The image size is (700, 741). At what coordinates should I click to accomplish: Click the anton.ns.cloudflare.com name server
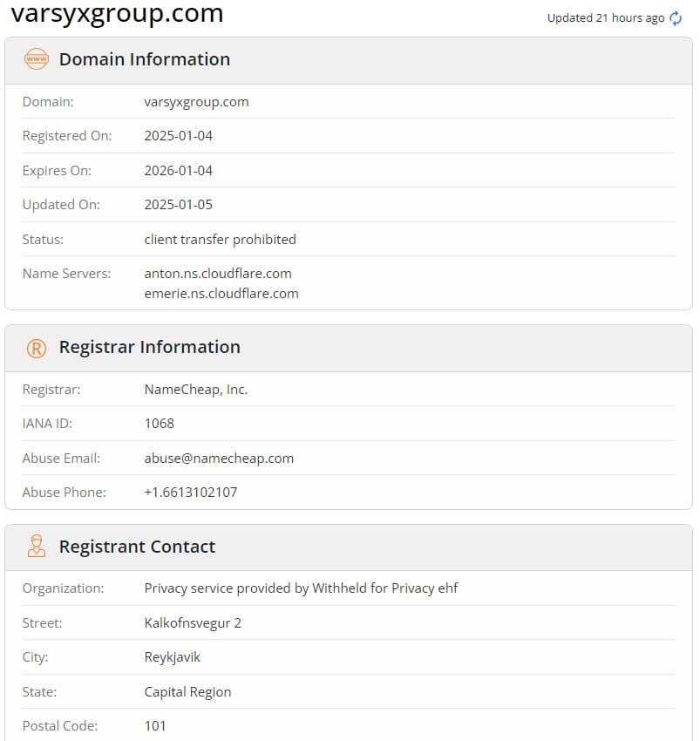[x=218, y=273]
